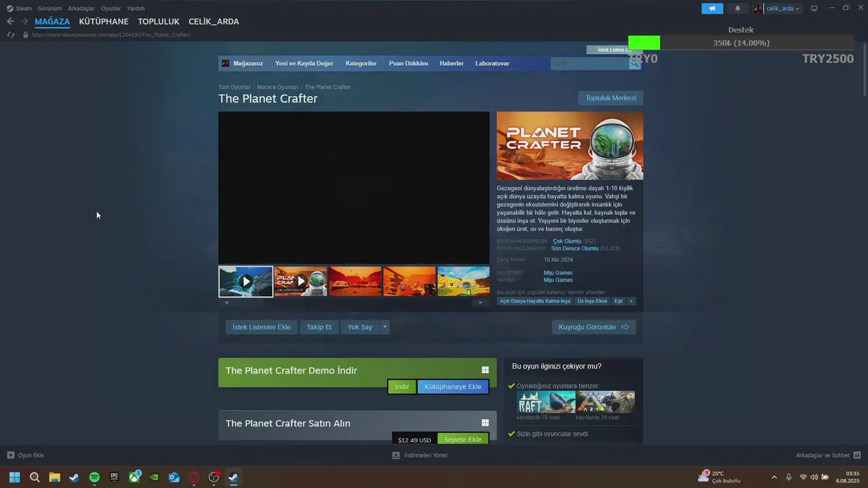Open the Yardım menu
Image resolution: width=868 pixels, height=488 pixels.
[x=136, y=8]
